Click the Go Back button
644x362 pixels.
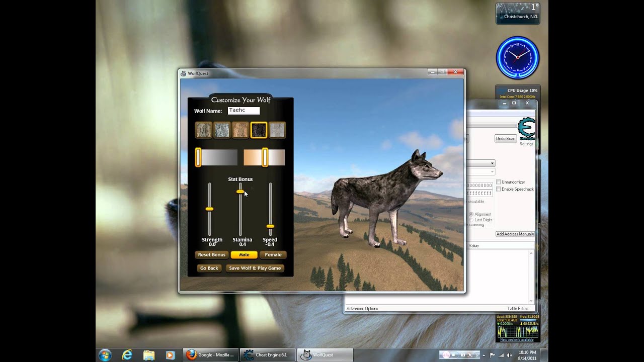pos(209,268)
